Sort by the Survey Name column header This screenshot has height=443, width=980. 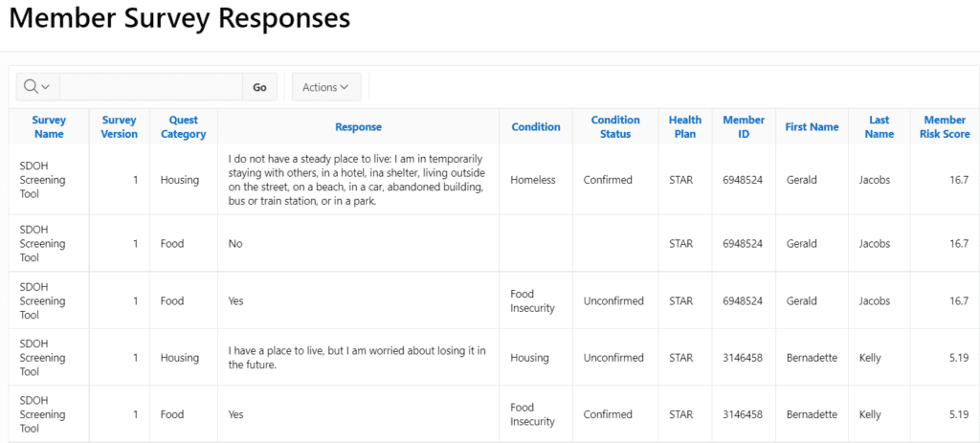pyautogui.click(x=49, y=127)
